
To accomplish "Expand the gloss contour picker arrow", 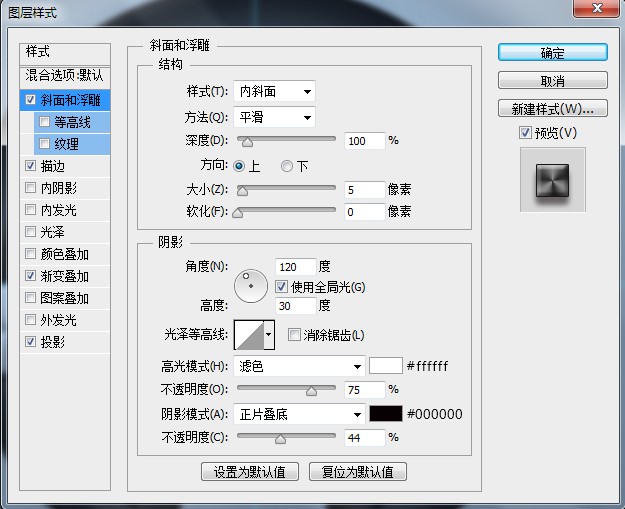I will (x=269, y=335).
